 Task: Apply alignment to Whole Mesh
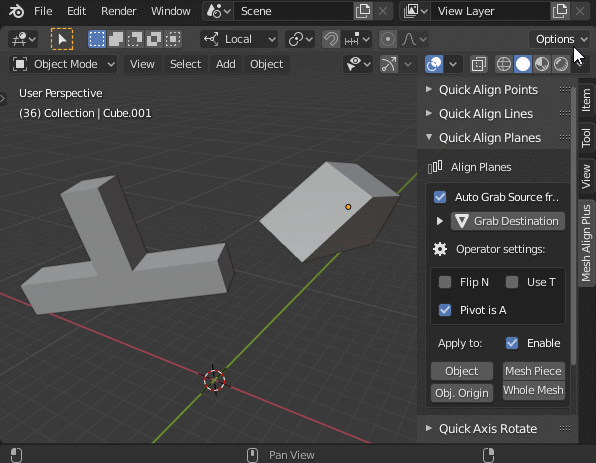point(534,390)
